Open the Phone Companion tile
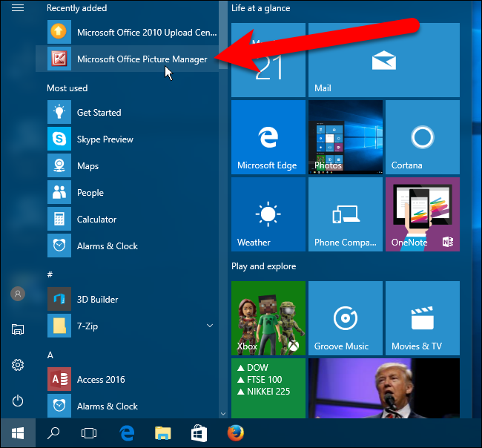Screen dimensions: 482x448 [x=346, y=214]
